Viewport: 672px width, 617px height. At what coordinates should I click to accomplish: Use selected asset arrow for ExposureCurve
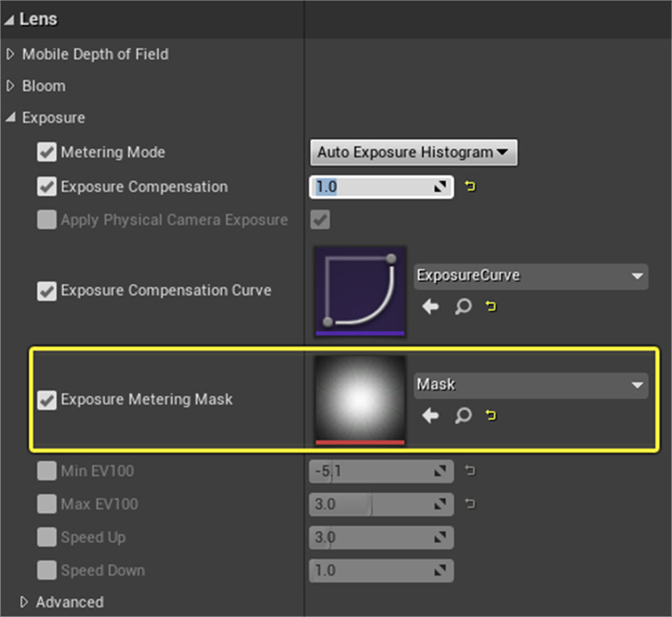pyautogui.click(x=430, y=307)
